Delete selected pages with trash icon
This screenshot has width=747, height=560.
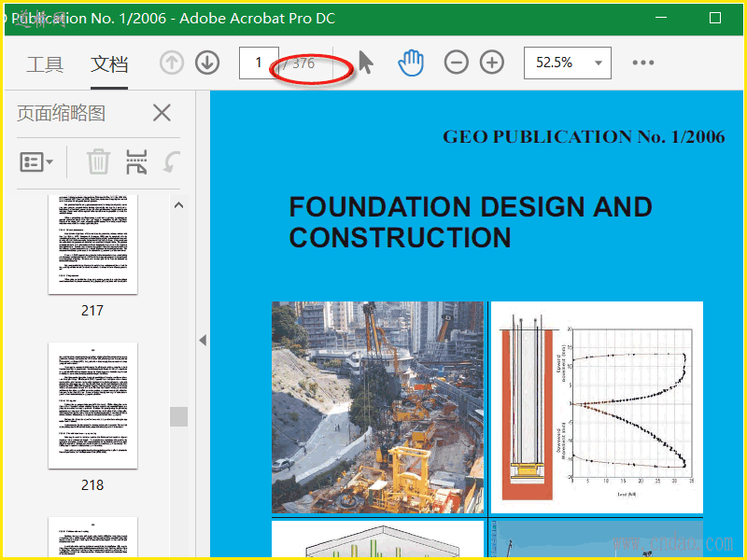(x=98, y=161)
